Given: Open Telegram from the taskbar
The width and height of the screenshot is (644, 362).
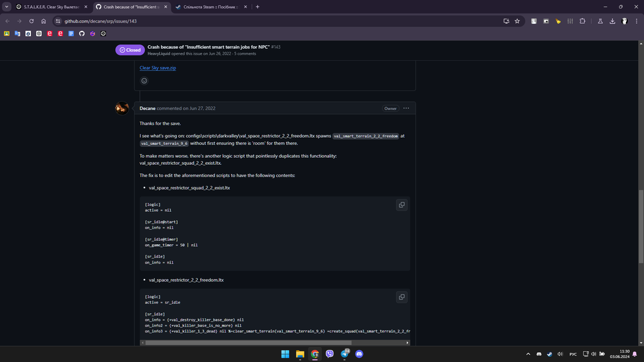Looking at the screenshot, I should [x=344, y=354].
